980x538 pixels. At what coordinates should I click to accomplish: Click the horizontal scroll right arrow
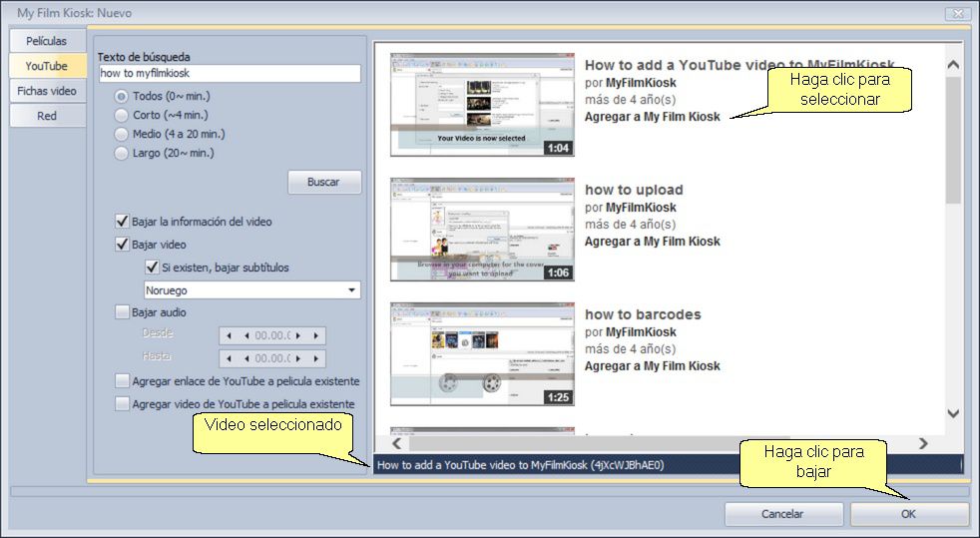[x=924, y=443]
